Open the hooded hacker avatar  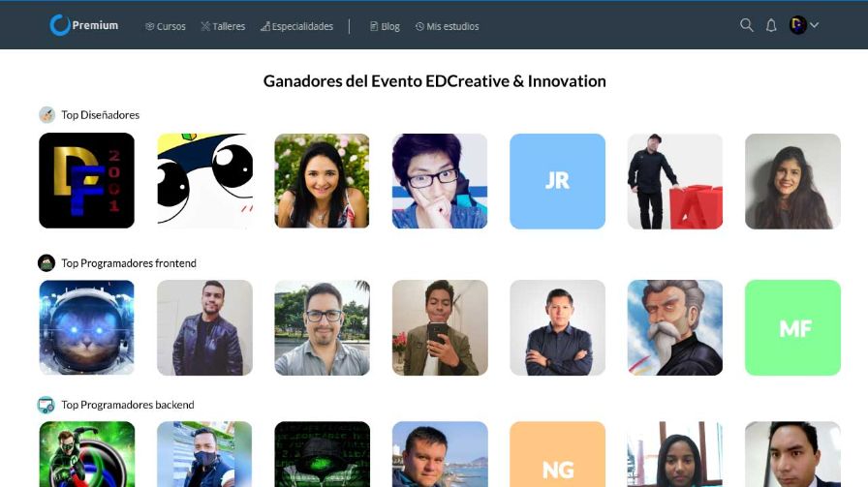pos(323,454)
